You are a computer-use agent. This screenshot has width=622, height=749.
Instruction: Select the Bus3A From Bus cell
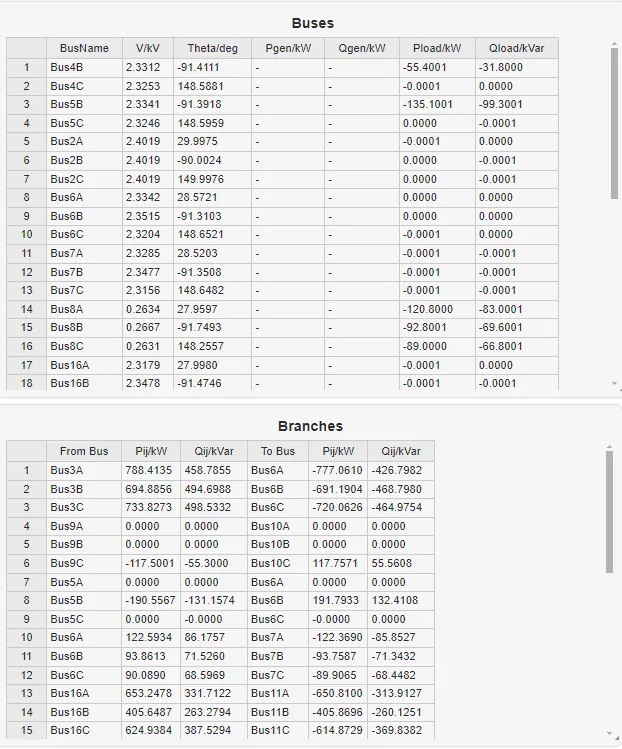(x=84, y=470)
